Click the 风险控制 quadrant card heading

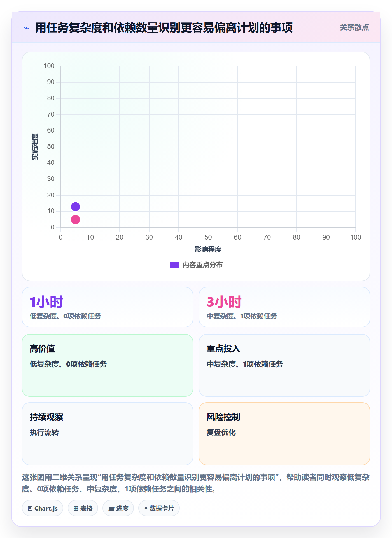[x=223, y=417]
